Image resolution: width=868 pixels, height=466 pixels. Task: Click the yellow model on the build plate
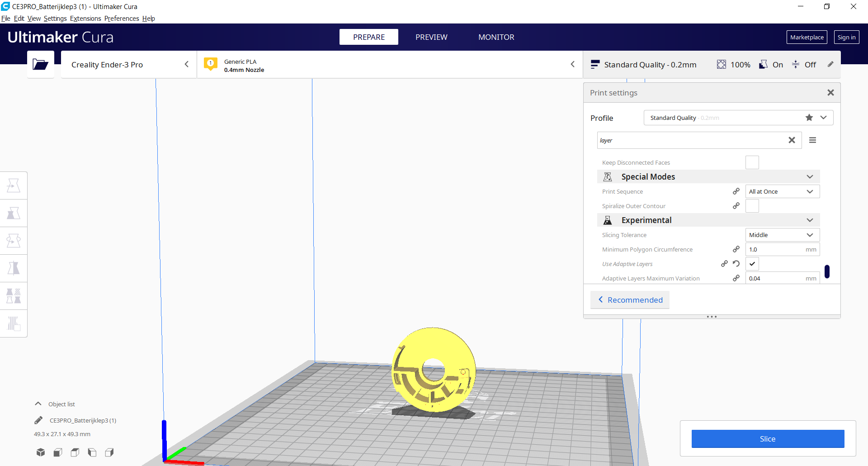[433, 369]
